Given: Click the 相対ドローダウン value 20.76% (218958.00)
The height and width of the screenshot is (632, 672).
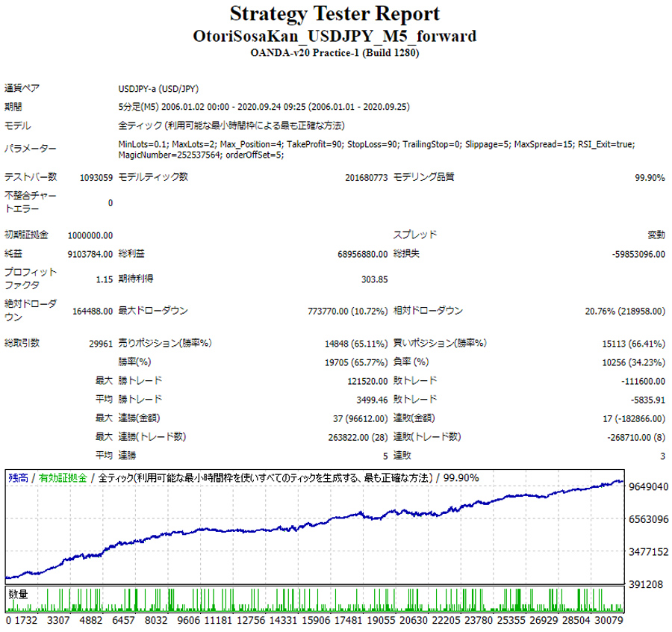Looking at the screenshot, I should [625, 312].
